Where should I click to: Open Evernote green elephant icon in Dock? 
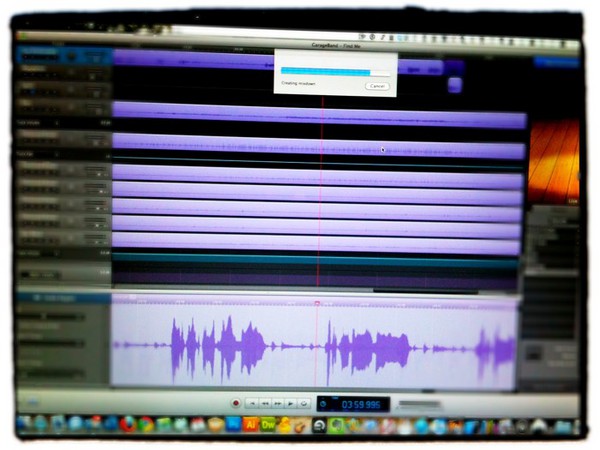click(x=336, y=426)
